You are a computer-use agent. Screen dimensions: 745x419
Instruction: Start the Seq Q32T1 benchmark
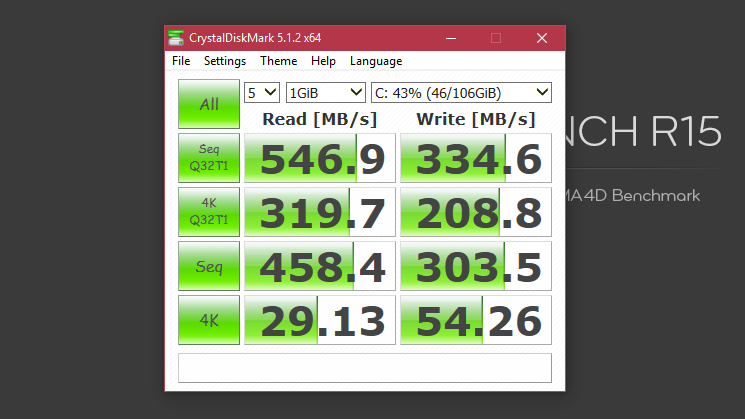coord(209,158)
